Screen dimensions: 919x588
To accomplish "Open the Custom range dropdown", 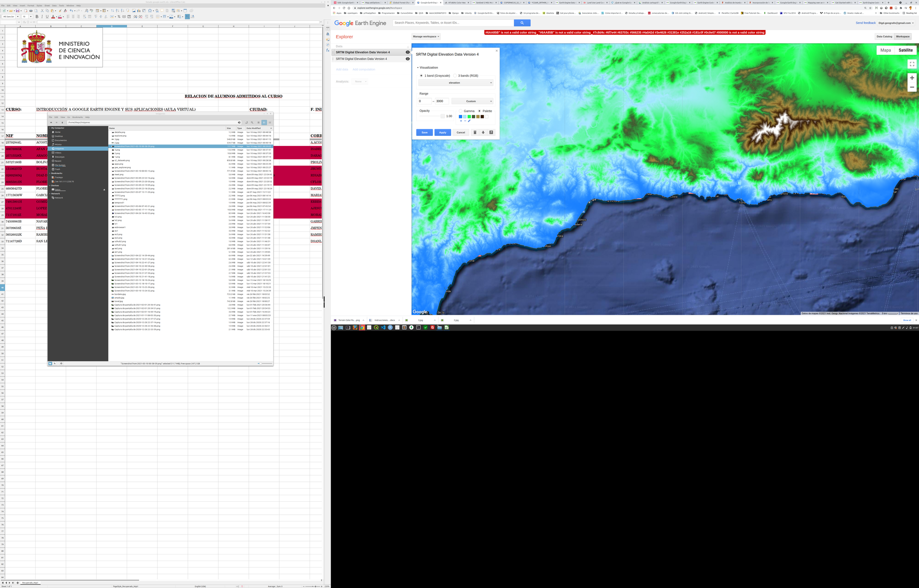I will click(472, 101).
